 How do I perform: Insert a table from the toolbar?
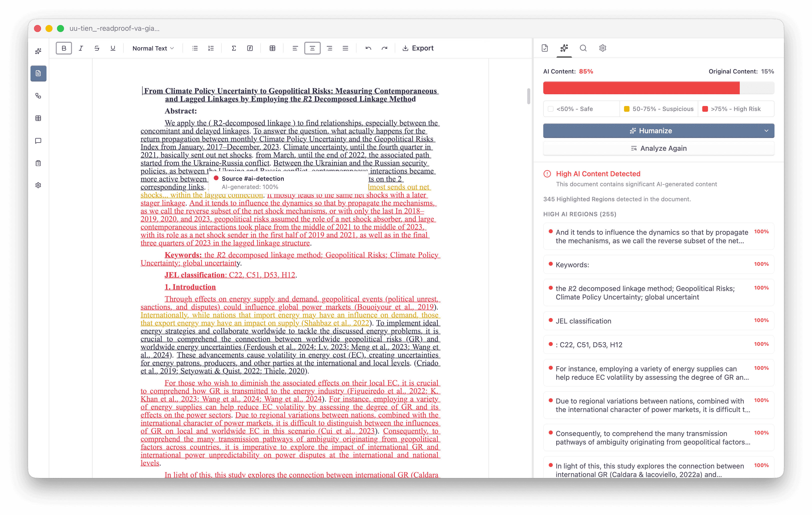pos(272,48)
